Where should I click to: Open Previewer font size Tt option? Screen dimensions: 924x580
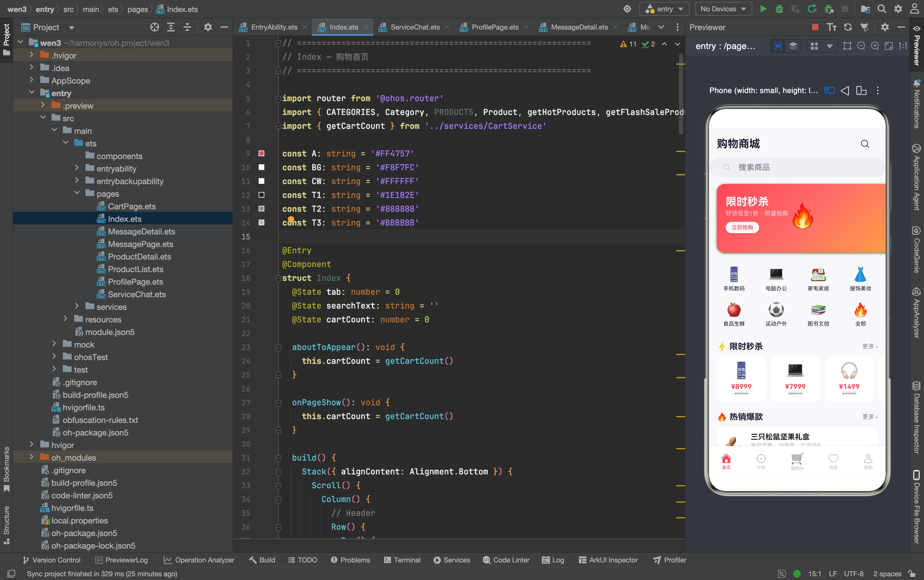pyautogui.click(x=832, y=27)
